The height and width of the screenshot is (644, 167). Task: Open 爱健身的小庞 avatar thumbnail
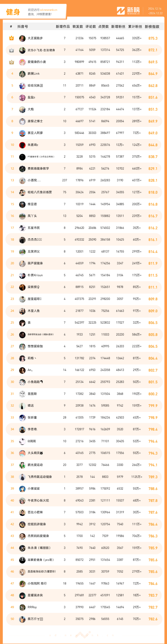coord(22,62)
